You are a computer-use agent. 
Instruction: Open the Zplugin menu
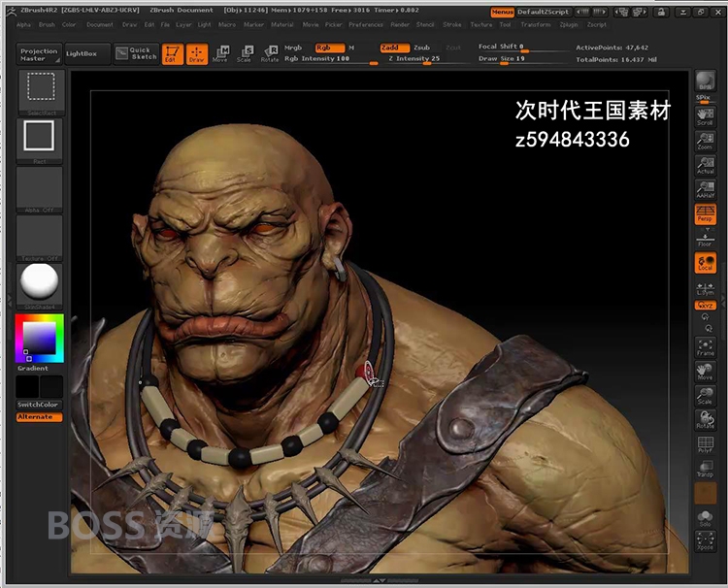[x=569, y=24]
